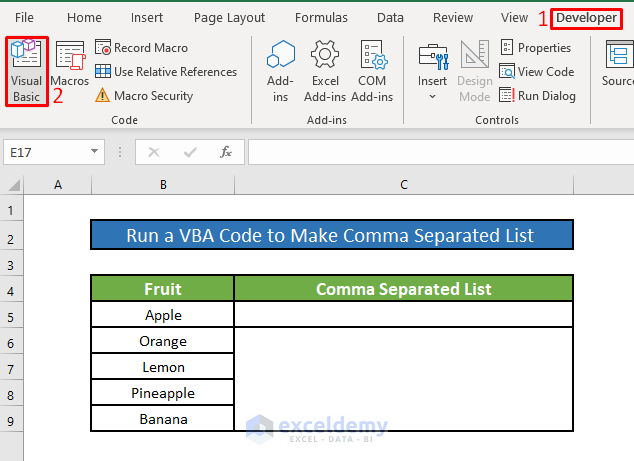This screenshot has height=461, width=634.
Task: Open the File menu
Action: coord(25,18)
